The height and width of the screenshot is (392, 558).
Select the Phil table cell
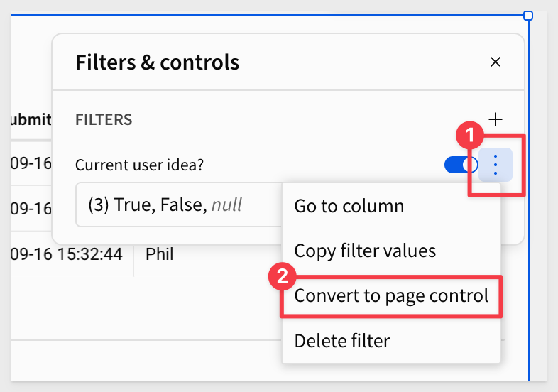pos(160,254)
